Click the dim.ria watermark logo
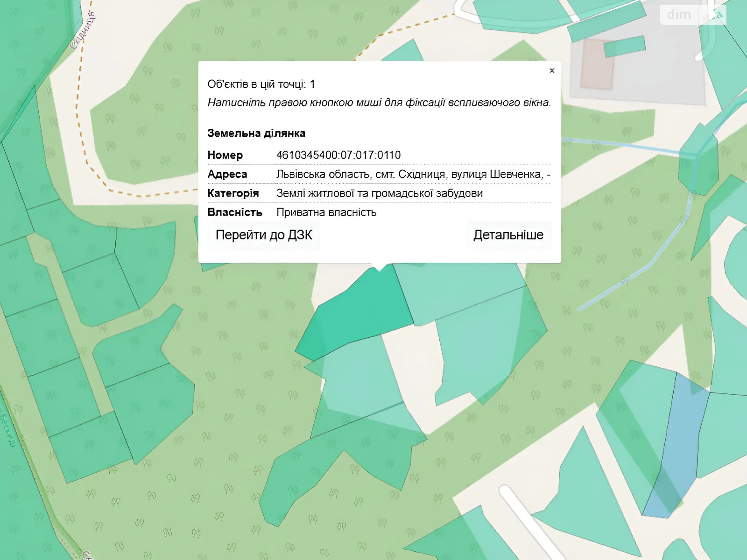 point(692,15)
